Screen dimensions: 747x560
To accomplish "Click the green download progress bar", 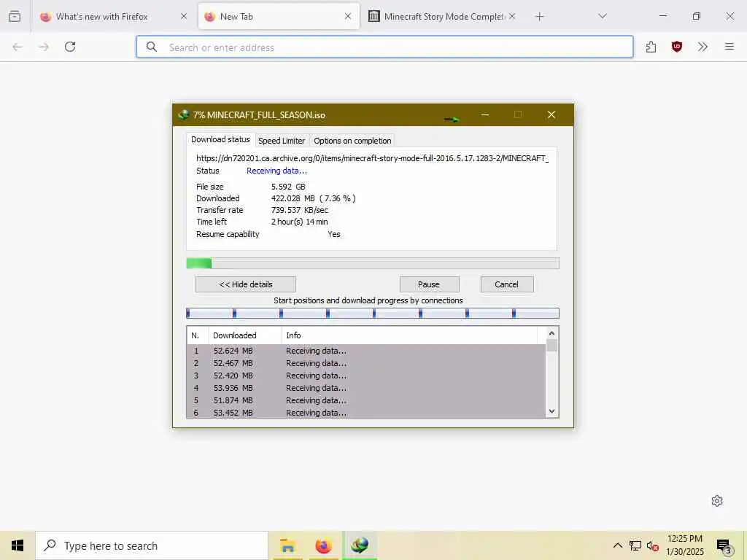I will pyautogui.click(x=373, y=263).
